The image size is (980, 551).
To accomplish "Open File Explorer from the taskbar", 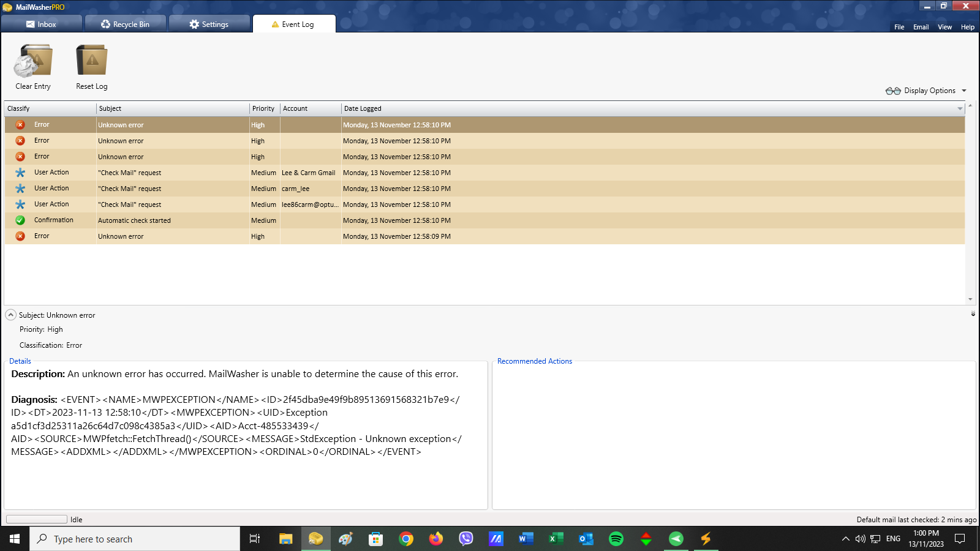I will [x=285, y=539].
